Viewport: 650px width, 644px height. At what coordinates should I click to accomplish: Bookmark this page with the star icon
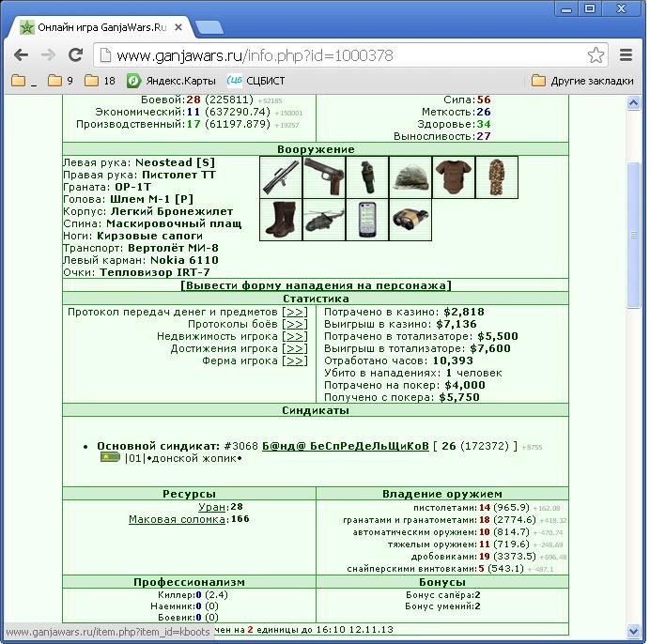596,55
